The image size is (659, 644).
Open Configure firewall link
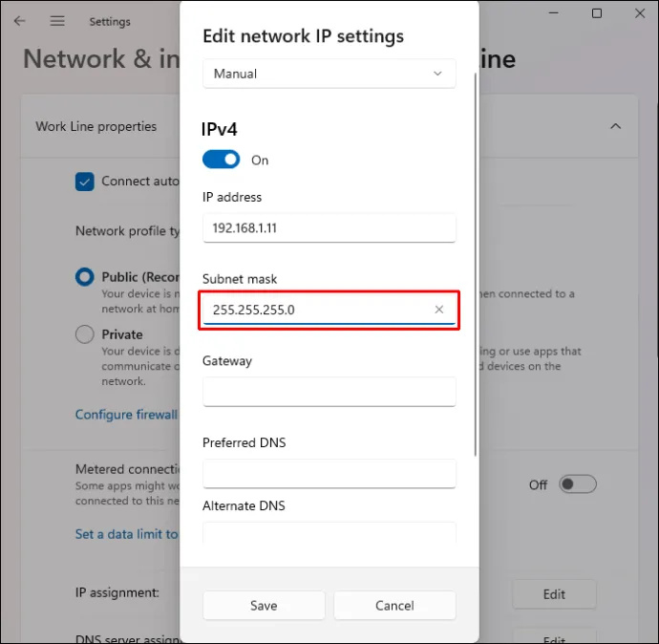pyautogui.click(x=126, y=415)
